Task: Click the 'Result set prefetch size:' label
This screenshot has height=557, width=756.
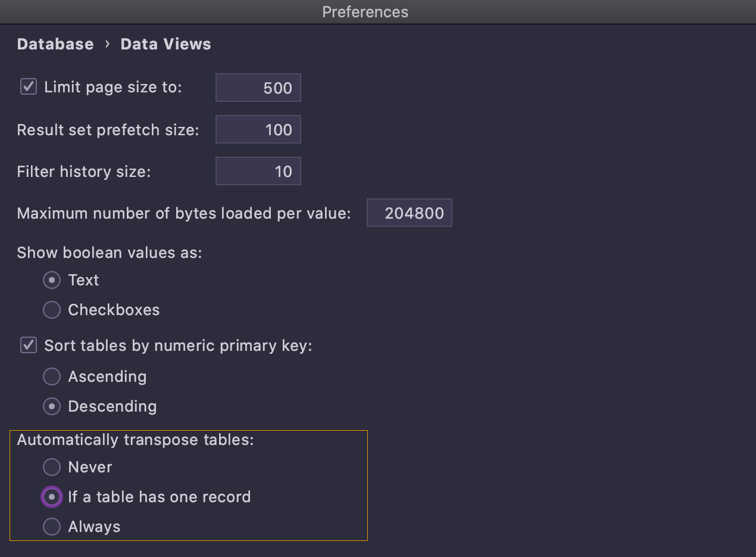Action: (108, 130)
